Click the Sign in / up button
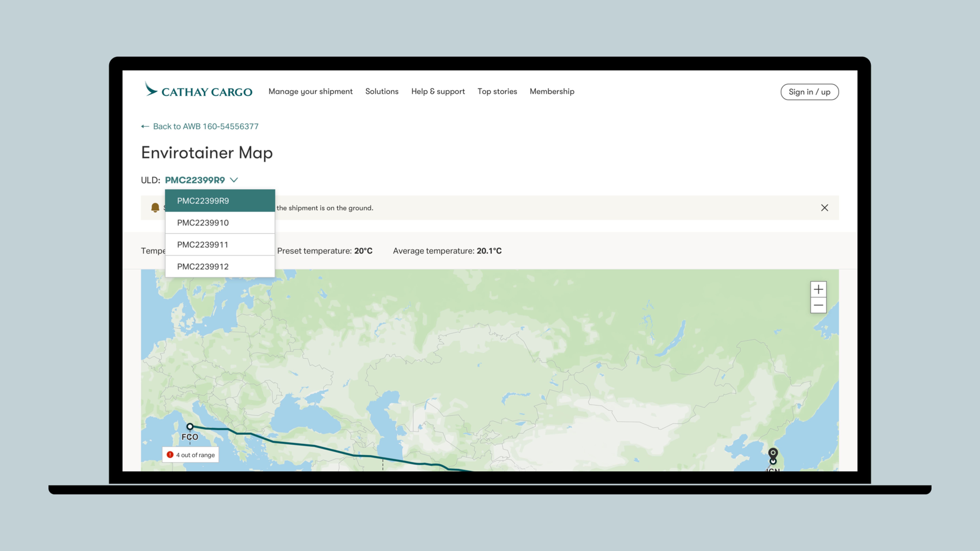 click(810, 92)
